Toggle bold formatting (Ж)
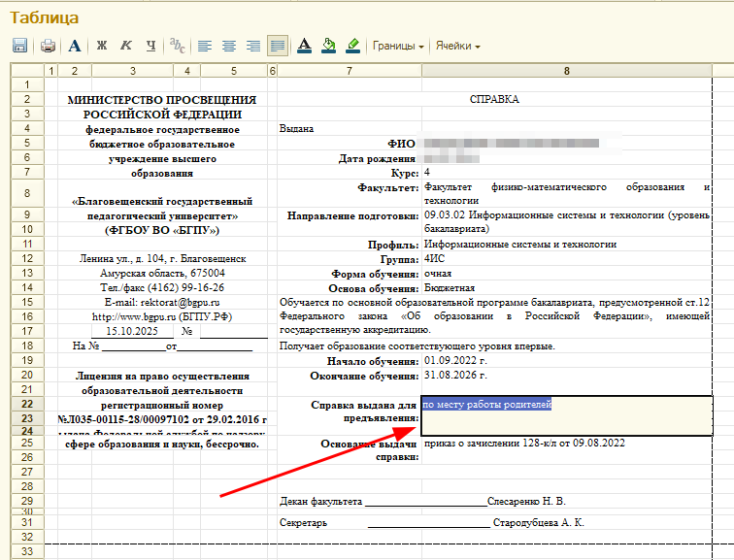The image size is (734, 560). [101, 46]
